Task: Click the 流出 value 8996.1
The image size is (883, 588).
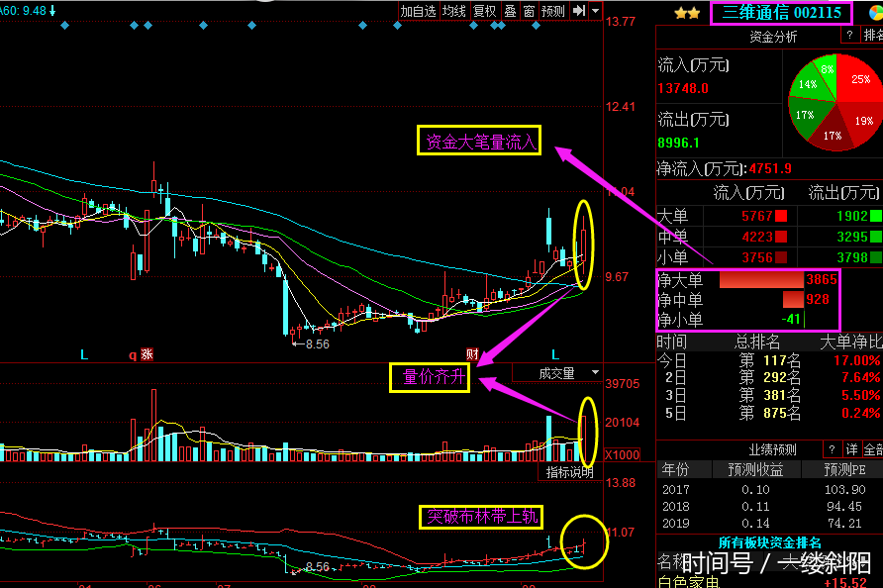Action: tap(678, 144)
